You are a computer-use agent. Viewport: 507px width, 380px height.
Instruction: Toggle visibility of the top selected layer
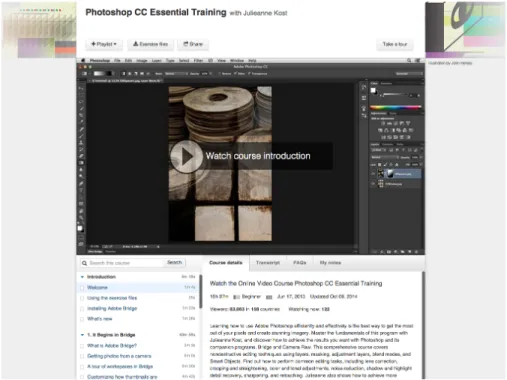pos(373,174)
